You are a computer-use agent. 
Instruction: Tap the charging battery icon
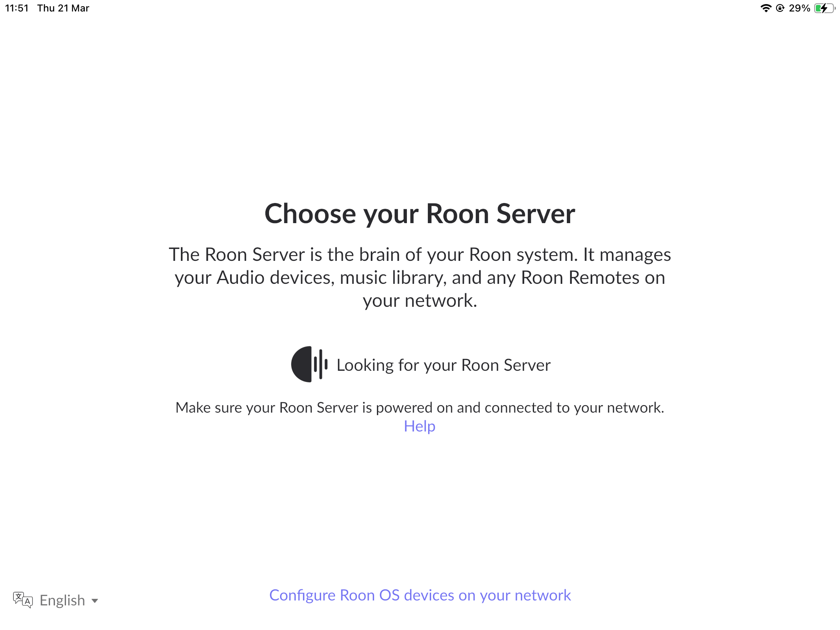pos(824,8)
